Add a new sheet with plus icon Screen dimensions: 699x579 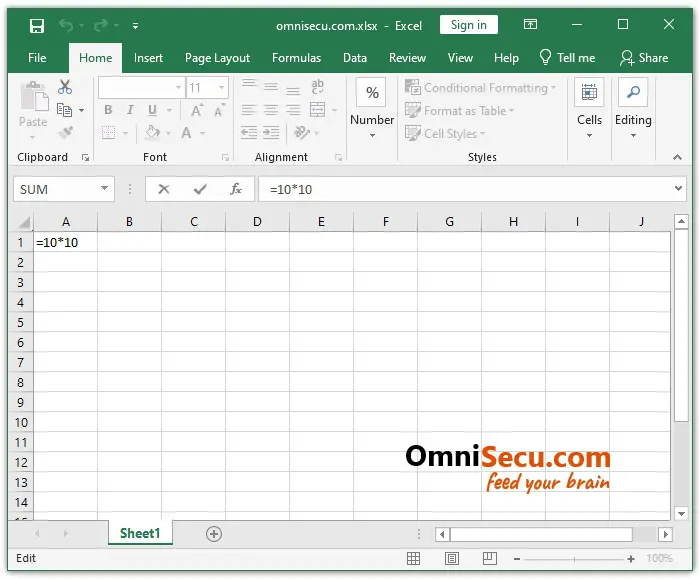pos(213,534)
